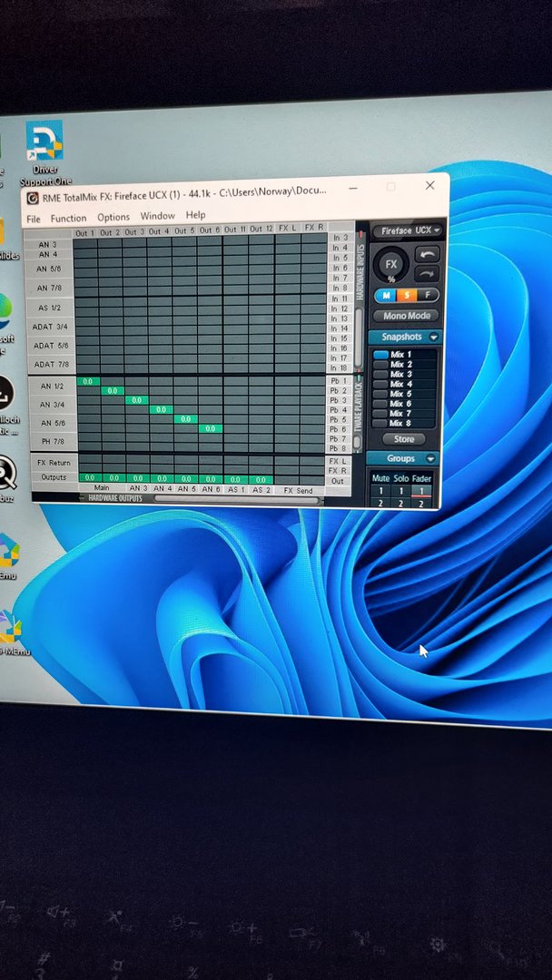The width and height of the screenshot is (552, 980).
Task: Toggle Fader group 1
Action: (421, 491)
